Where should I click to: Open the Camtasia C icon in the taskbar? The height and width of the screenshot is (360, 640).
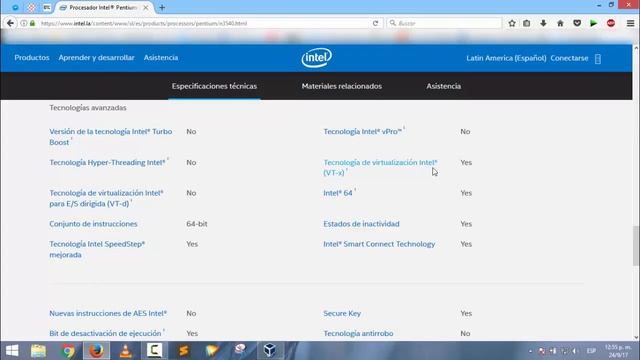[154, 350]
